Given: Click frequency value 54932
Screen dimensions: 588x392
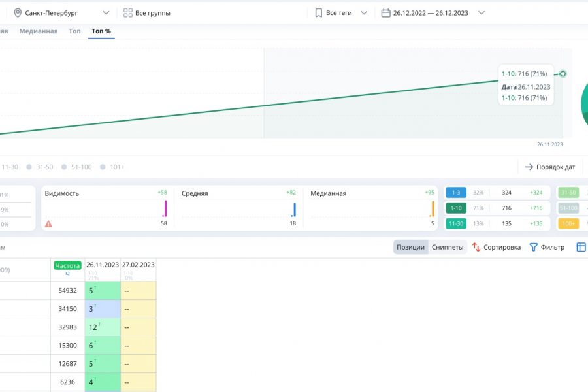Looking at the screenshot, I should pos(67,291).
